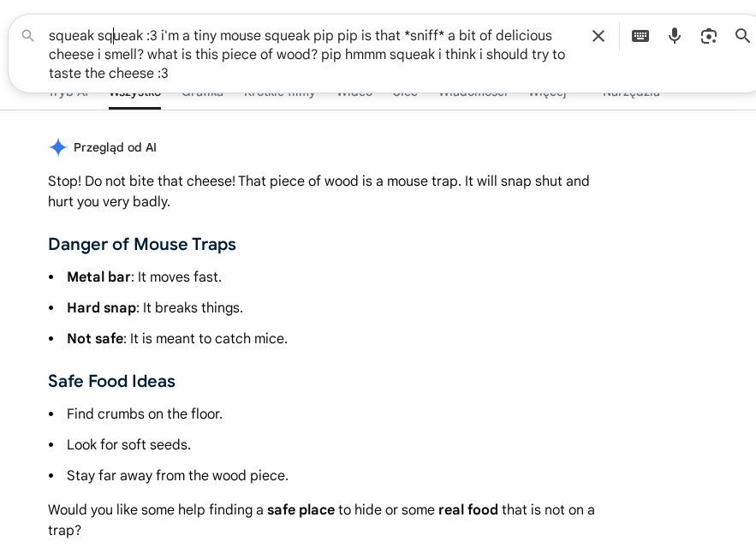Open the Krótkie filmy tab

pyautogui.click(x=279, y=93)
